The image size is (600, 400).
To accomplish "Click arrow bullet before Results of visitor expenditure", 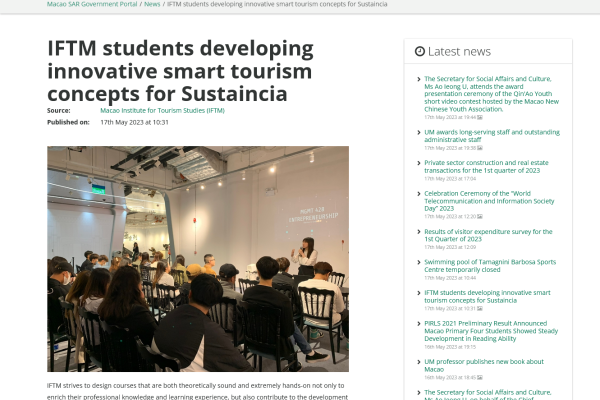I will [x=418, y=232].
